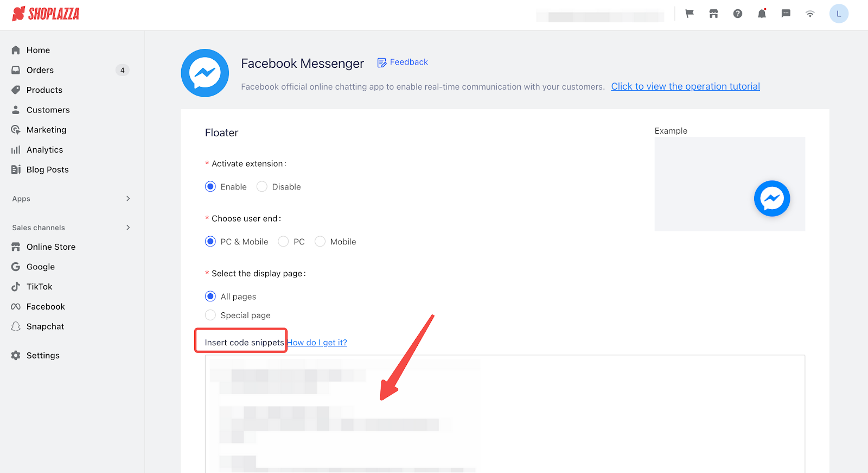This screenshot has height=473, width=868.
Task: Click the Blog Posts document icon
Action: point(16,169)
